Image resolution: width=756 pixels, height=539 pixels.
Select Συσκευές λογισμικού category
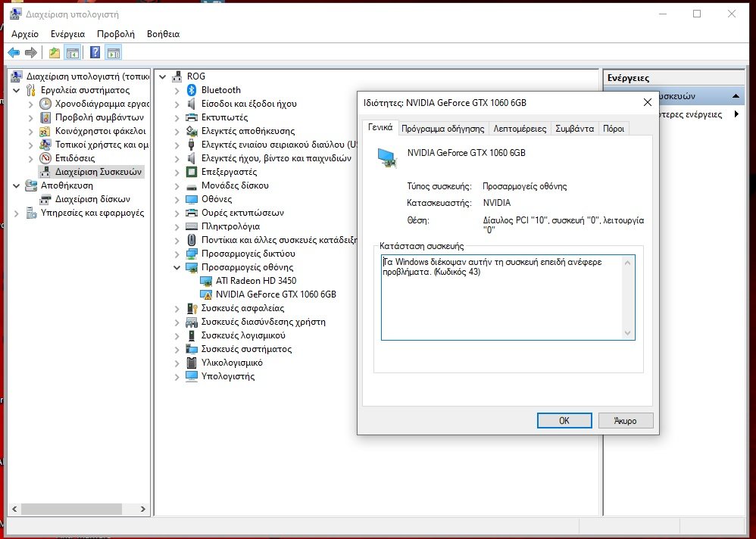pos(243,335)
